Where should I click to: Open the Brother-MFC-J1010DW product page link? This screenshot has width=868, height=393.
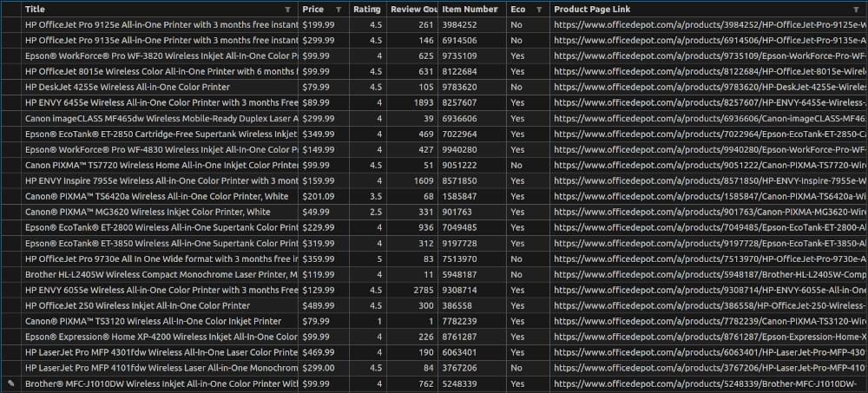[709, 383]
